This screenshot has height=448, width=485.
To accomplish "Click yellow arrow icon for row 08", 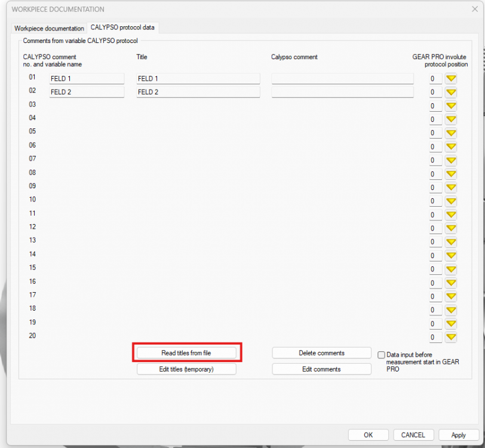I will (451, 174).
